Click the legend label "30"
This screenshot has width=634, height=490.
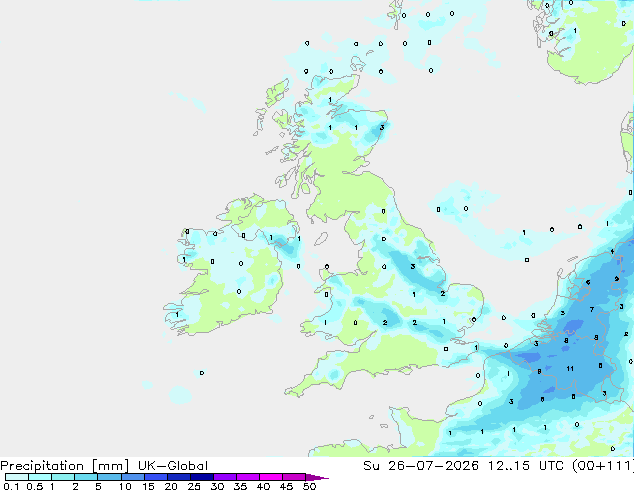217,486
